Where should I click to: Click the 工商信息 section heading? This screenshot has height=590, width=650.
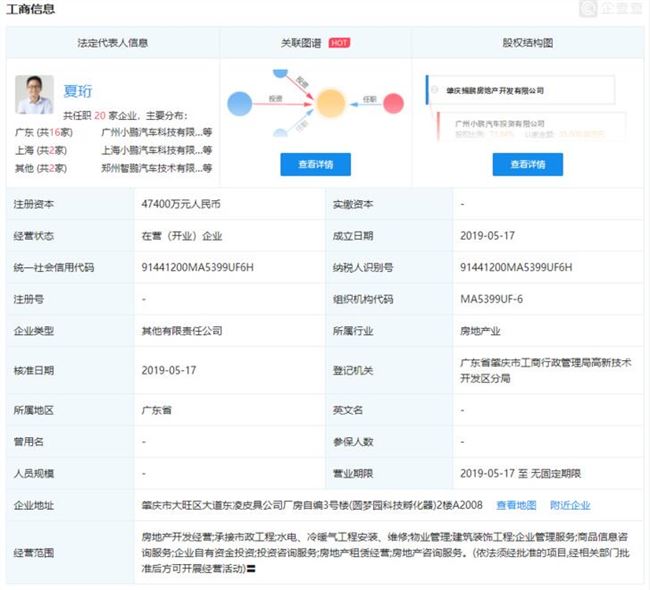31,9
